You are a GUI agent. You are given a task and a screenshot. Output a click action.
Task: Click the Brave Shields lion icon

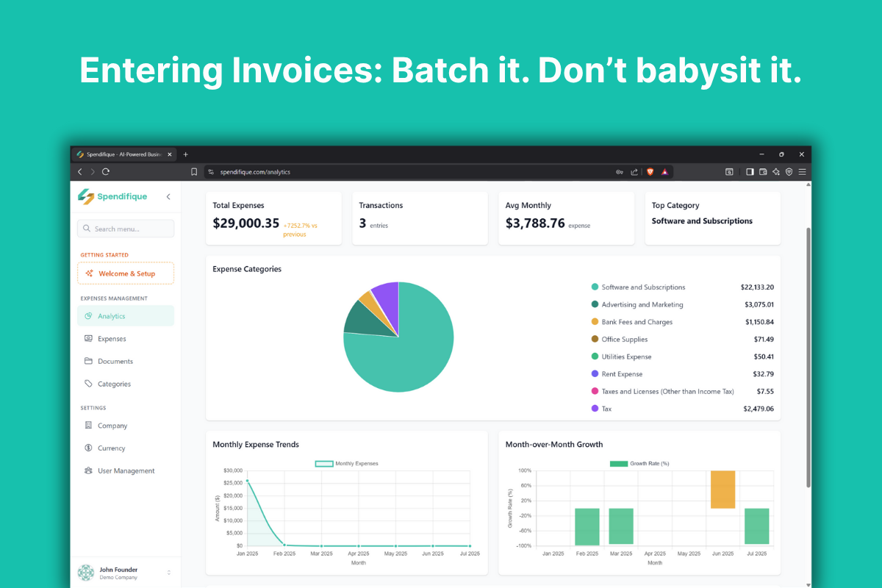(650, 171)
